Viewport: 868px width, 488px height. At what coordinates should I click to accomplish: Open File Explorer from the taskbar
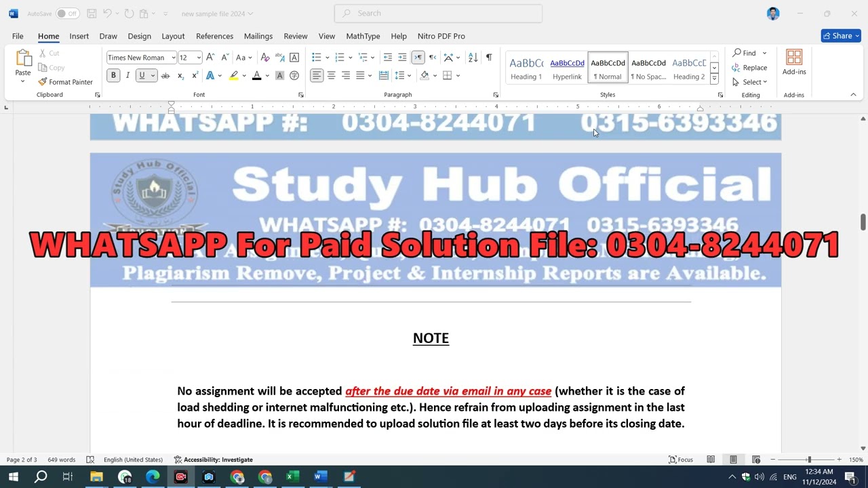(96, 476)
